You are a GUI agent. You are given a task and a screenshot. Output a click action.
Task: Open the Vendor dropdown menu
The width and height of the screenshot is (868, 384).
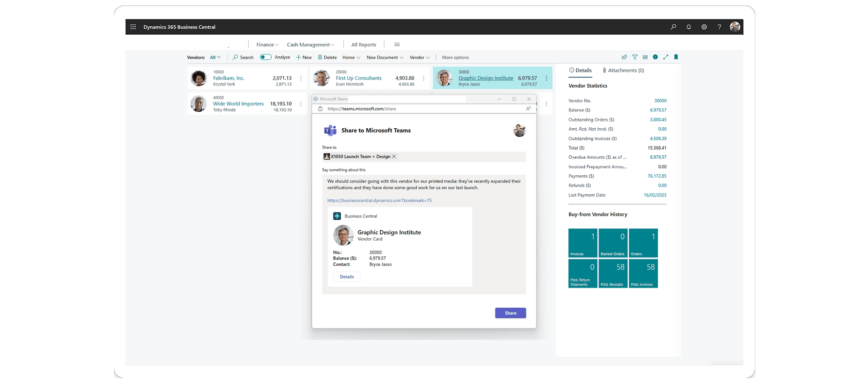pos(420,58)
